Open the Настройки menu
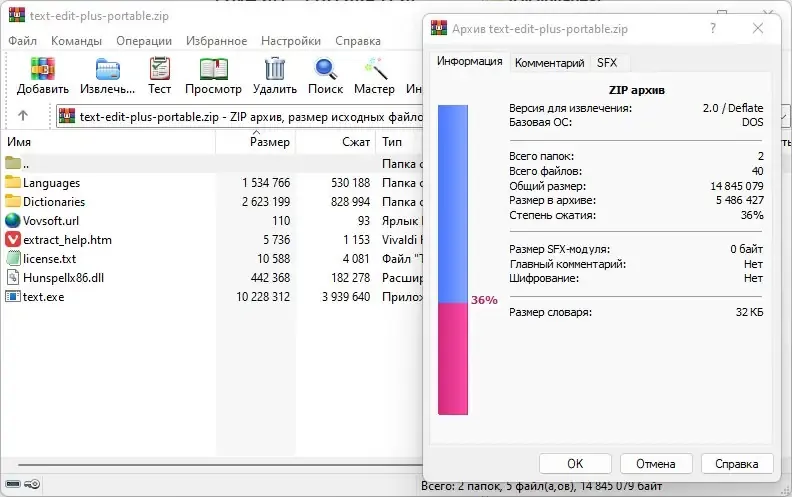The height and width of the screenshot is (497, 792). (x=291, y=41)
